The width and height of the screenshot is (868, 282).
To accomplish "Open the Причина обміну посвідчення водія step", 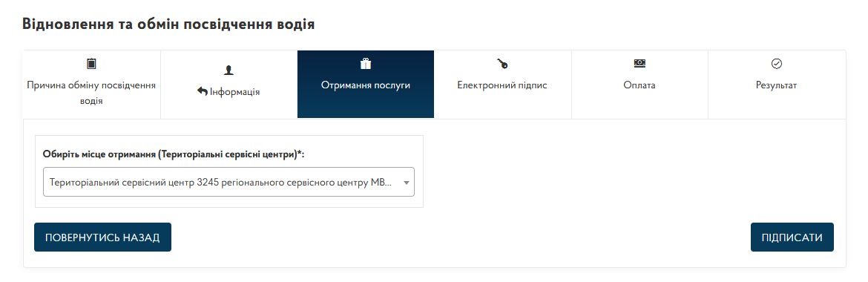I will tap(91, 93).
